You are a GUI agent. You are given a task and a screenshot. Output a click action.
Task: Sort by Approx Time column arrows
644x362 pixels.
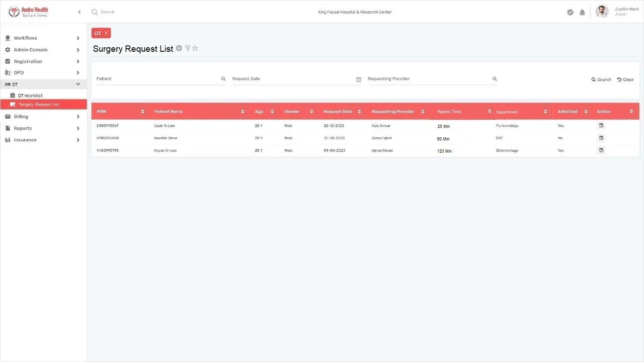tap(490, 111)
